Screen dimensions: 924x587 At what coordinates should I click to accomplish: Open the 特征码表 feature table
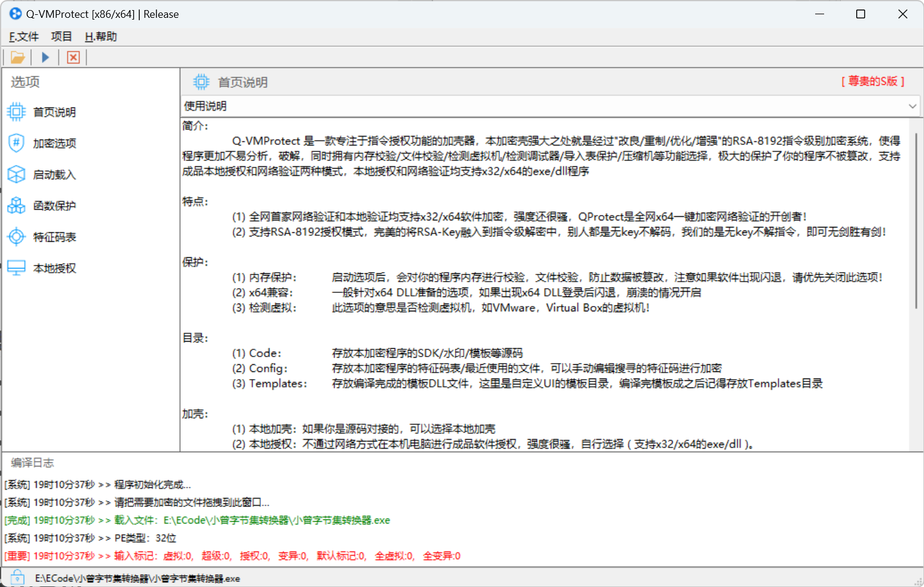pos(54,236)
